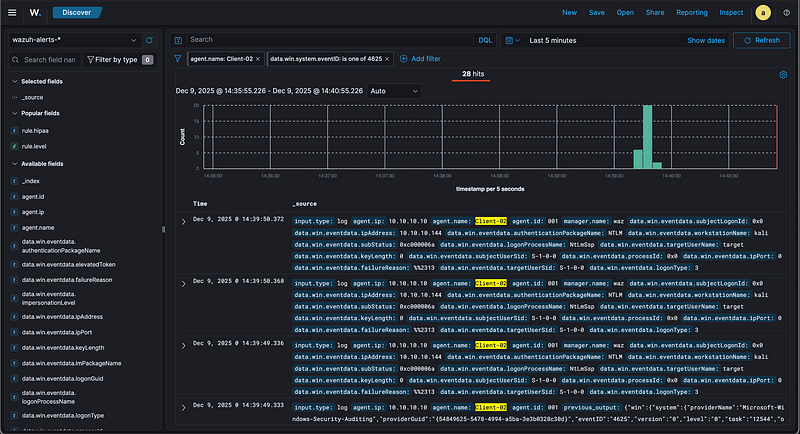800x434 pixels.
Task: Switch query language via DQL button
Action: [x=485, y=40]
